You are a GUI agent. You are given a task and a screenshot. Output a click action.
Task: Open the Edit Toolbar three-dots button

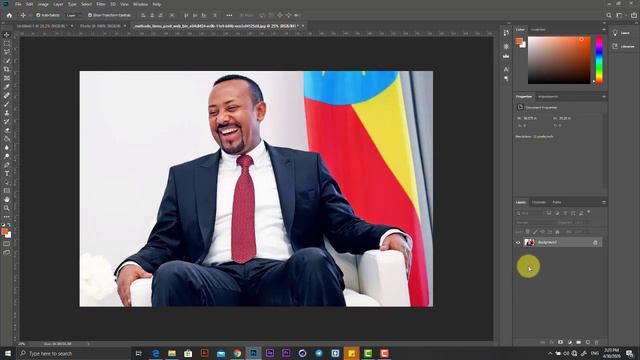click(7, 217)
